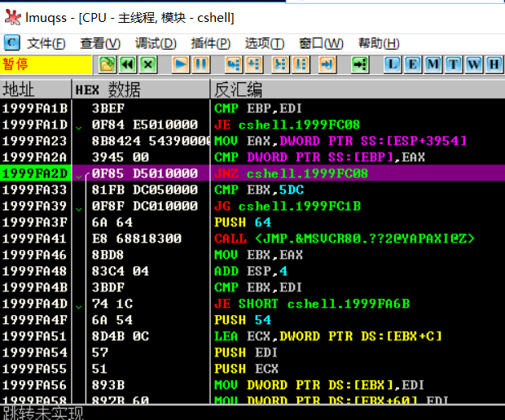Select hex bytes 8D4B 0C
Viewport: 505px width, 420px height.
click(x=120, y=336)
